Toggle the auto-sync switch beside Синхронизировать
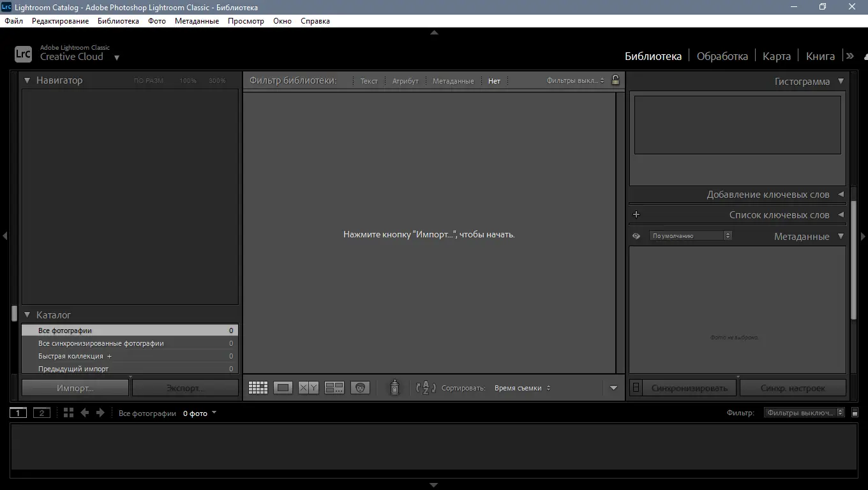Viewport: 868px width, 490px height. pyautogui.click(x=636, y=388)
